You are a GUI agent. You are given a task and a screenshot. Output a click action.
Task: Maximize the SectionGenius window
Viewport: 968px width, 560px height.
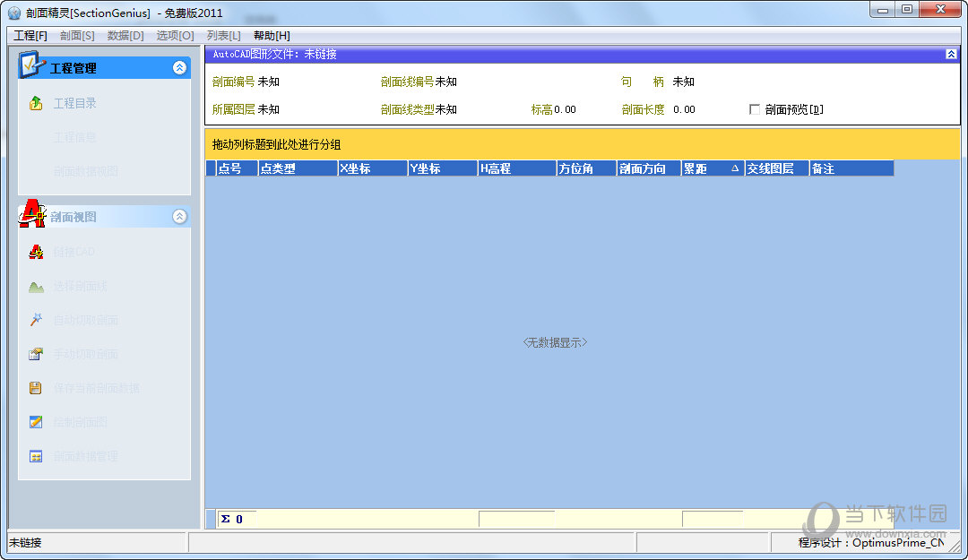click(x=907, y=9)
